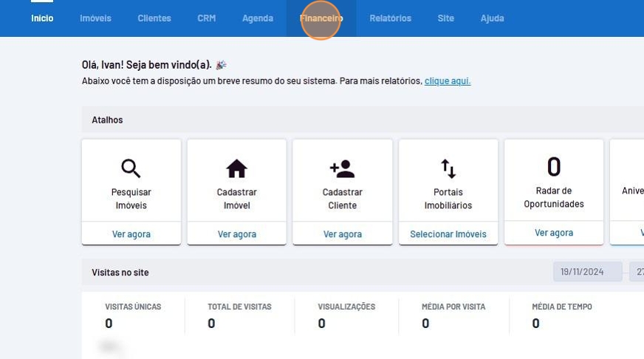644x359 pixels.
Task: Click Selecionar Imóveis link
Action: (x=448, y=234)
